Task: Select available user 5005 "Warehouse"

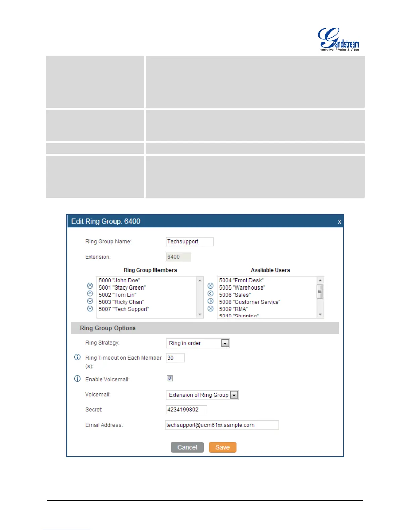Action: 242,287
